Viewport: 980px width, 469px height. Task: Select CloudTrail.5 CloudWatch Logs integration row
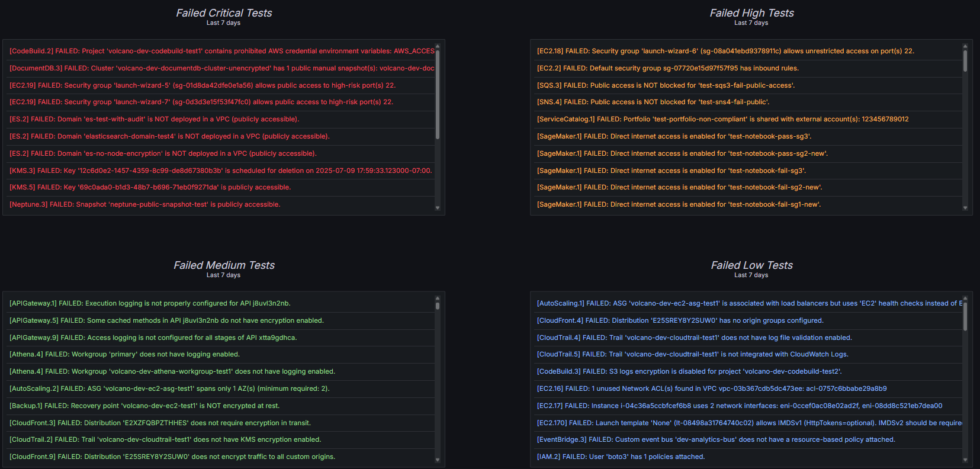point(747,354)
